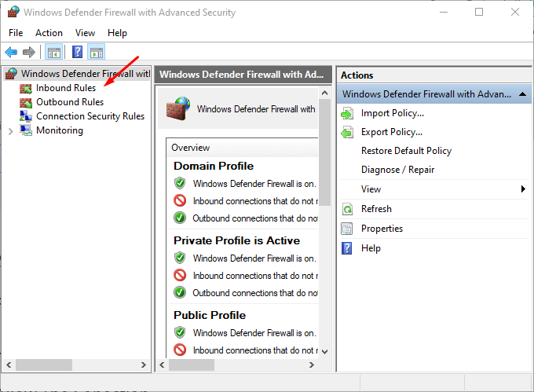Open the View submenu arrow

(523, 189)
